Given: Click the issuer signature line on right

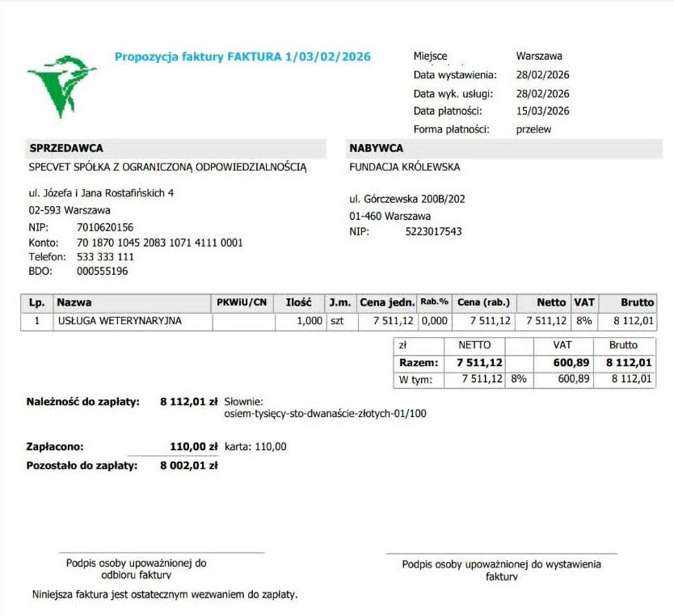Looking at the screenshot, I should tap(502, 554).
